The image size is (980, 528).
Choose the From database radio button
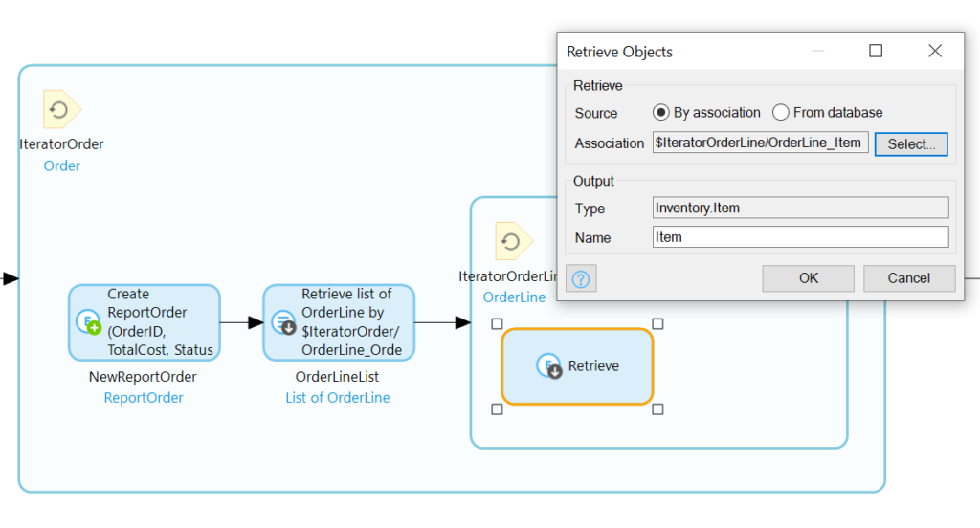tap(781, 113)
